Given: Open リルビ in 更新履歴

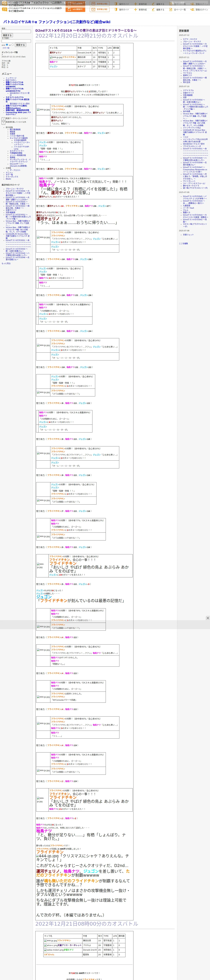Looking at the screenshot, I should pos(186,137).
